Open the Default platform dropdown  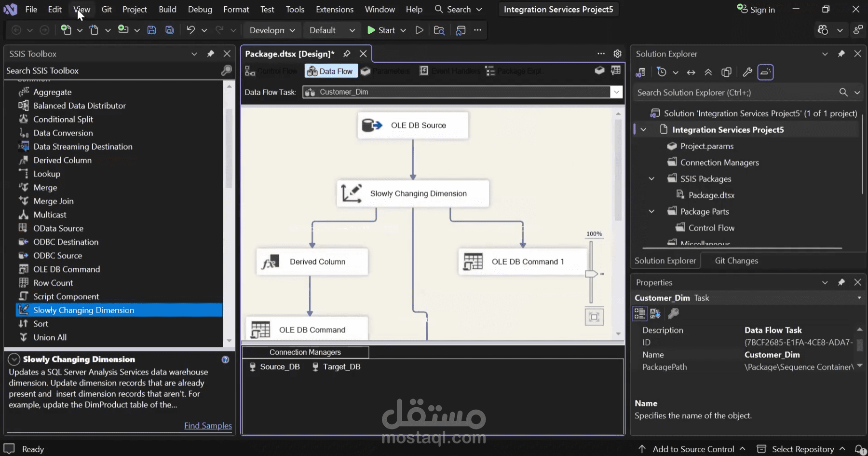332,30
